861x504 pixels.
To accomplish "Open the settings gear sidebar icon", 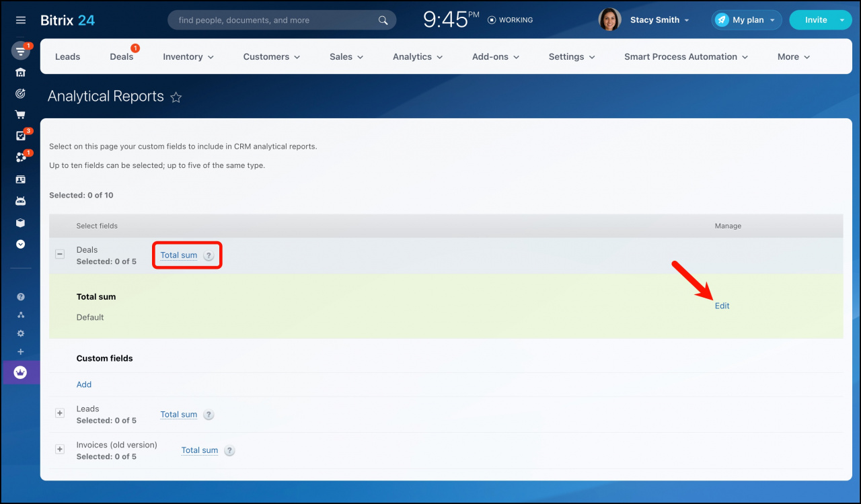I will [x=21, y=333].
